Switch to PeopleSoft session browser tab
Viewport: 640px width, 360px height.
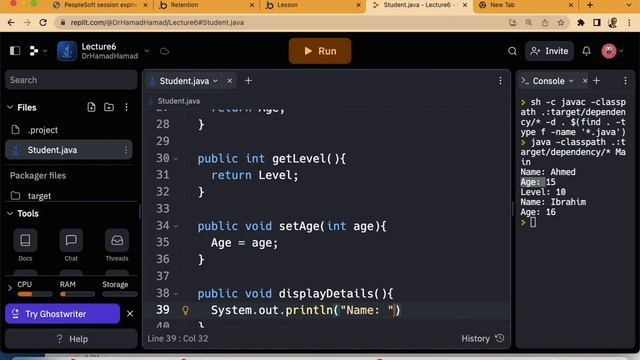pyautogui.click(x=100, y=5)
